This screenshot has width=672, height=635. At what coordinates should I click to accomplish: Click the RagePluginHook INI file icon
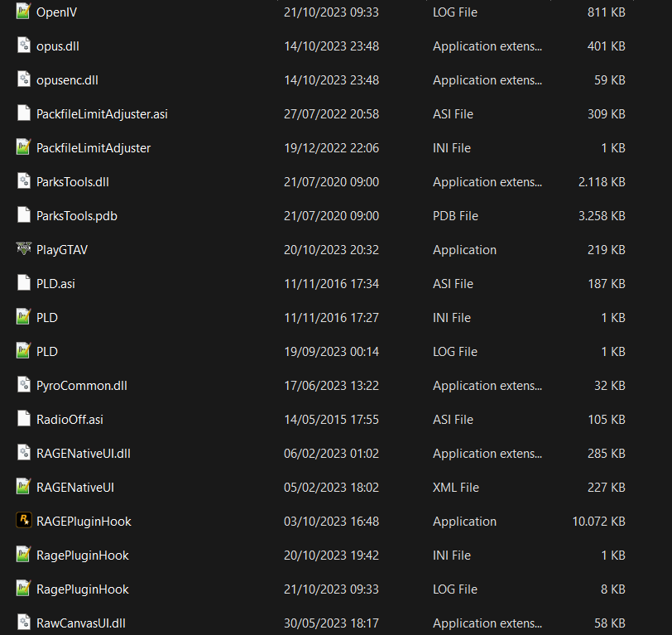point(23,555)
